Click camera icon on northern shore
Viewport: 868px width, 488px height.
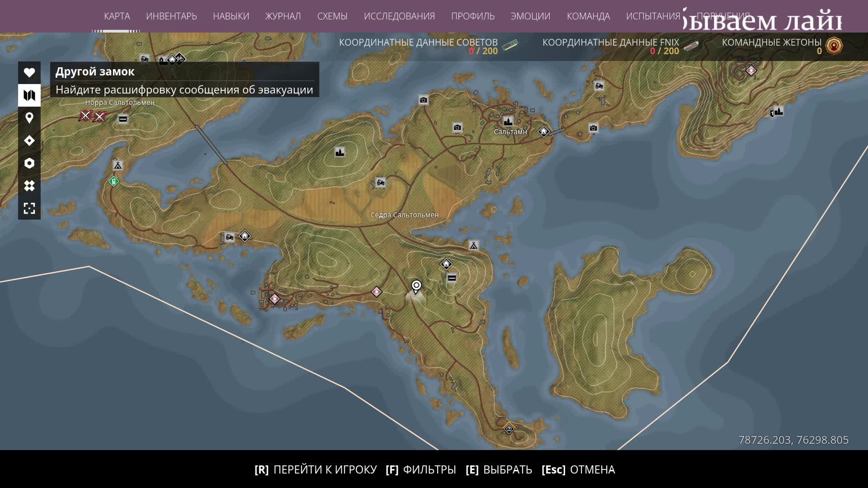click(x=423, y=100)
